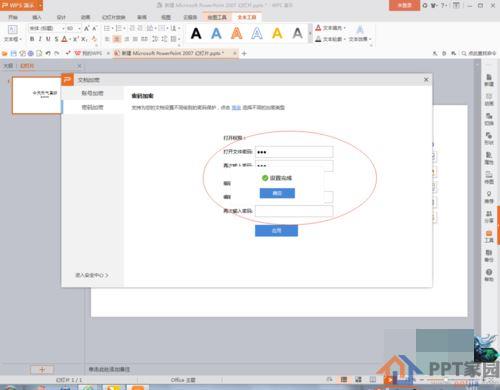The image size is (500, 390).
Task: Click the command search box at top right
Action: pos(479,53)
